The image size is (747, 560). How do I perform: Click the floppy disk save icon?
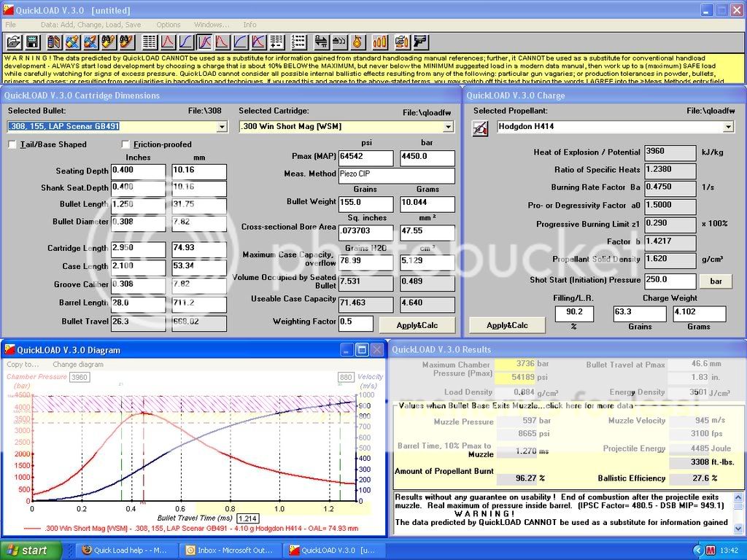pos(32,42)
